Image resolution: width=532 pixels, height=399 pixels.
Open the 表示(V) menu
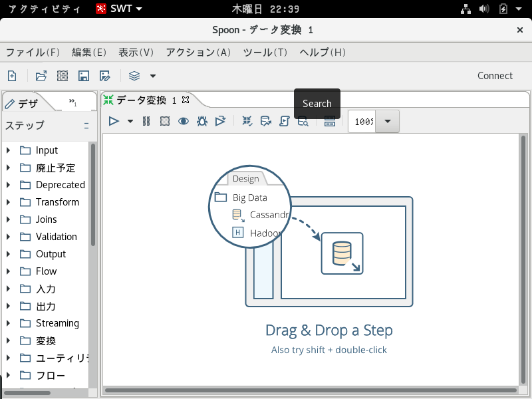click(x=136, y=53)
